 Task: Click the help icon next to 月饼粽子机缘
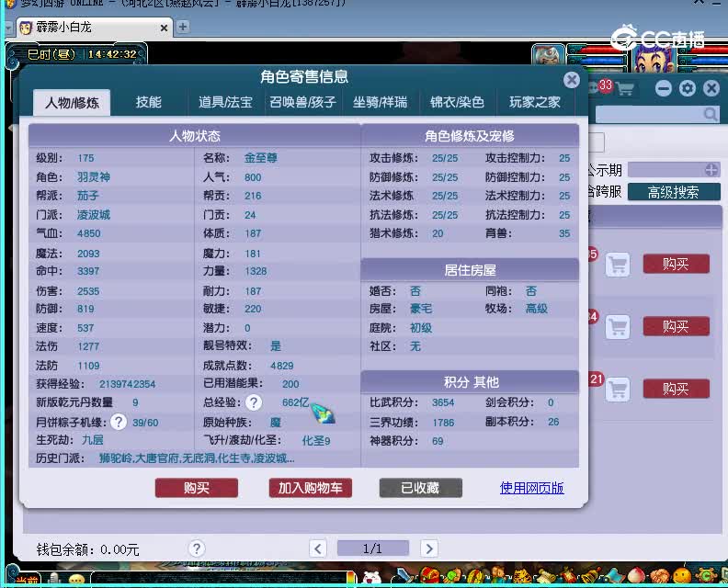(x=119, y=422)
